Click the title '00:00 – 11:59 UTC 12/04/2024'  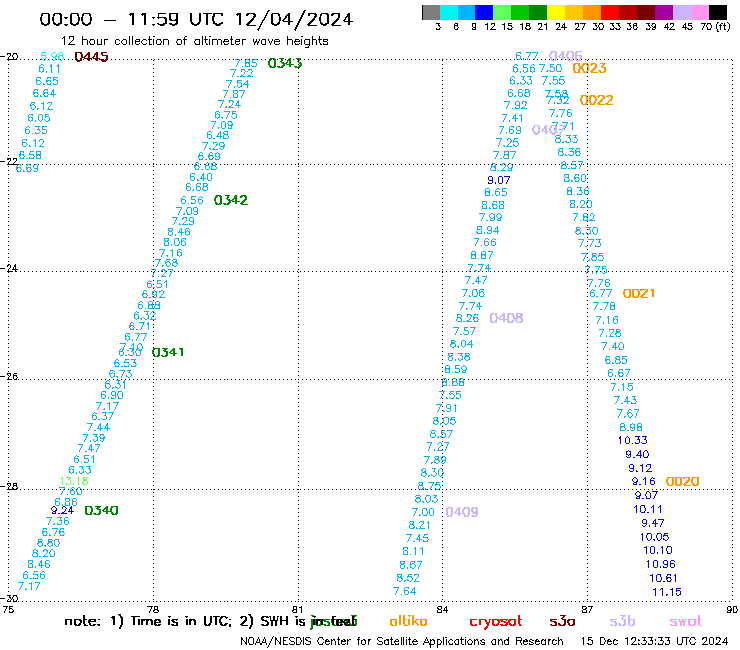(x=196, y=19)
